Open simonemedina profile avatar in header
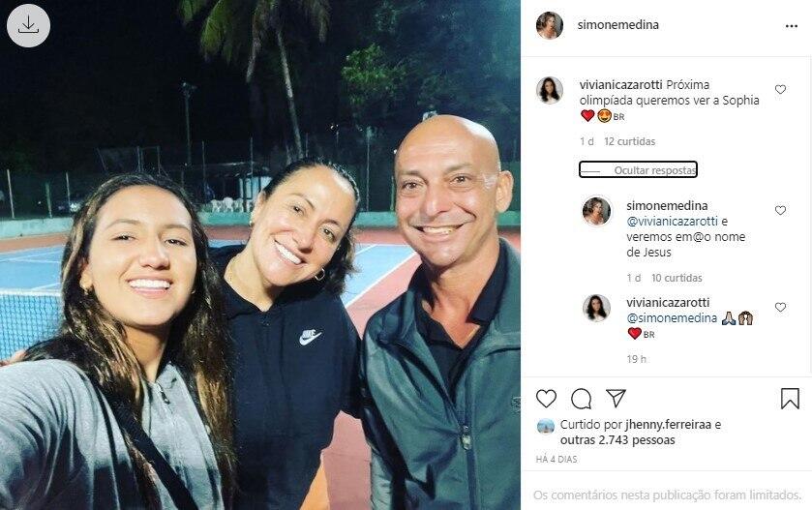The height and width of the screenshot is (510, 812). pyautogui.click(x=550, y=25)
